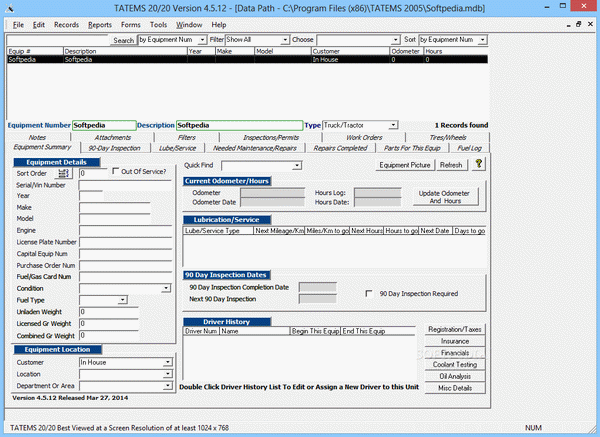600x437 pixels.
Task: Open the Type Truck/Tractor dropdown
Action: coord(393,125)
